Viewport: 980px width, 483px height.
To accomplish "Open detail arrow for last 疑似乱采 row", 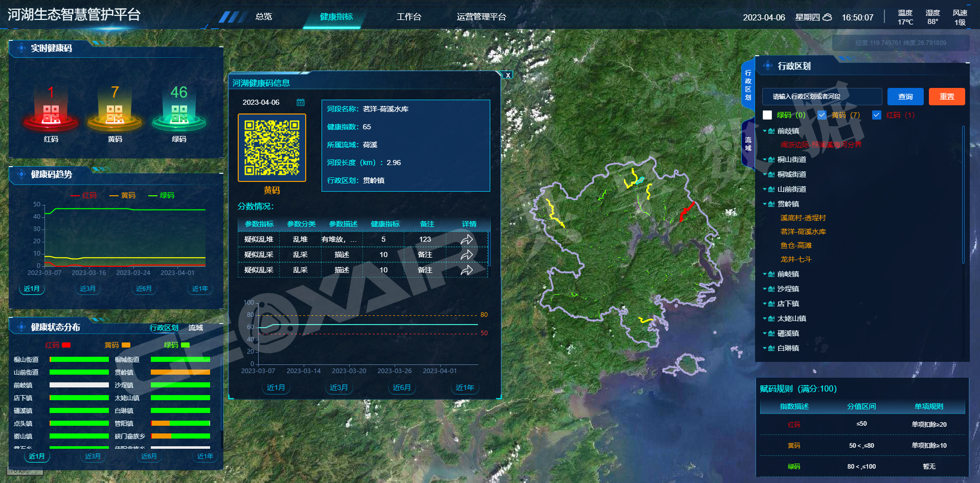I will (x=467, y=270).
